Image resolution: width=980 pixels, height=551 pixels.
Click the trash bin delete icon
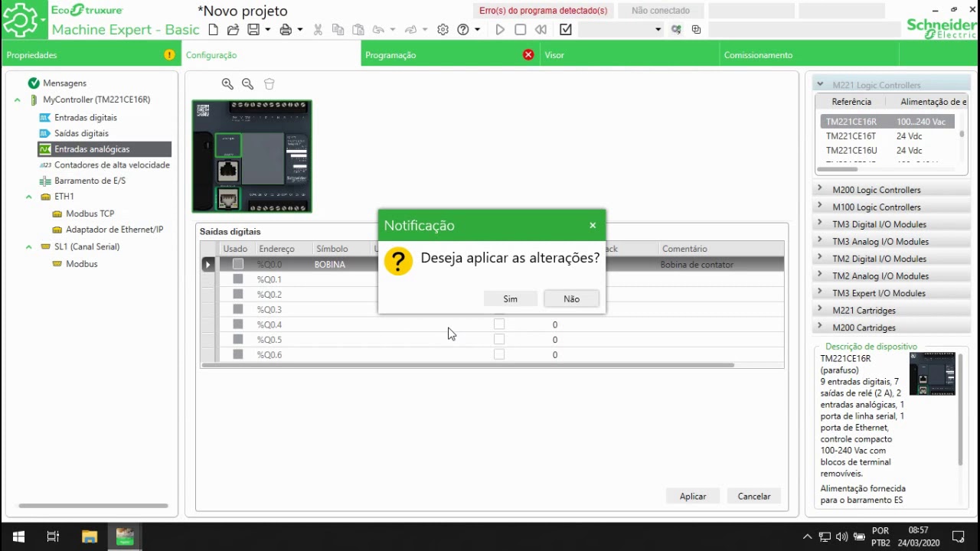[269, 84]
